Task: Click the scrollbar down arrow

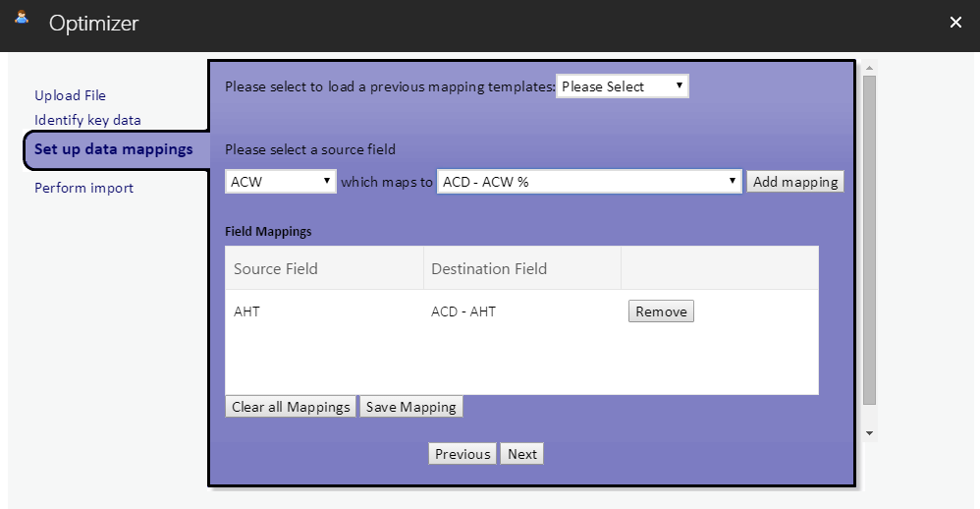Action: pos(869,432)
